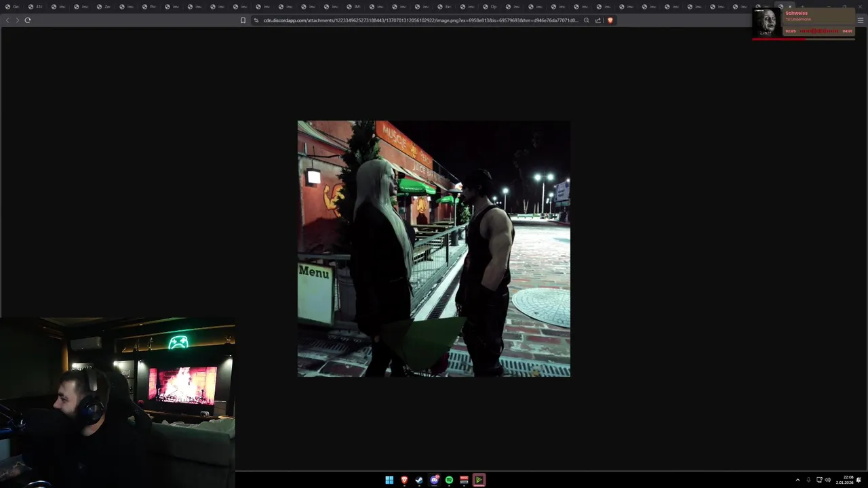The height and width of the screenshot is (488, 868).
Task: Open Spotify from the taskbar
Action: (x=449, y=480)
